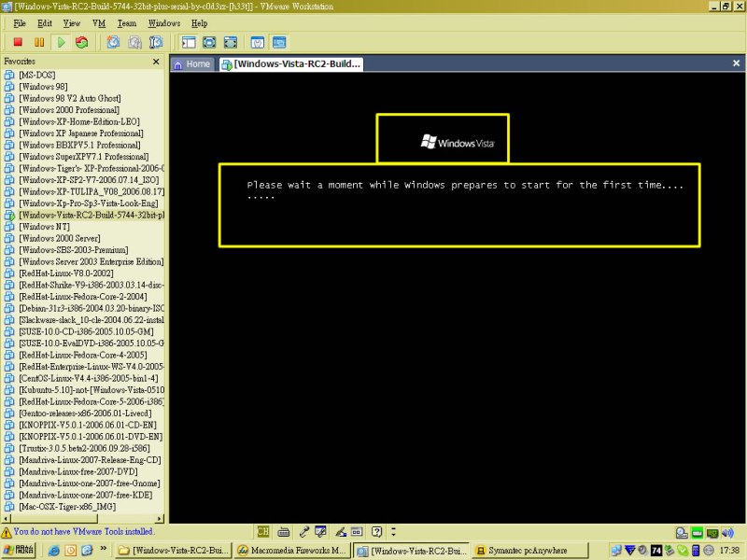The height and width of the screenshot is (560, 747).
Task: Take a snapshot with the snapshot icon
Action: click(113, 42)
